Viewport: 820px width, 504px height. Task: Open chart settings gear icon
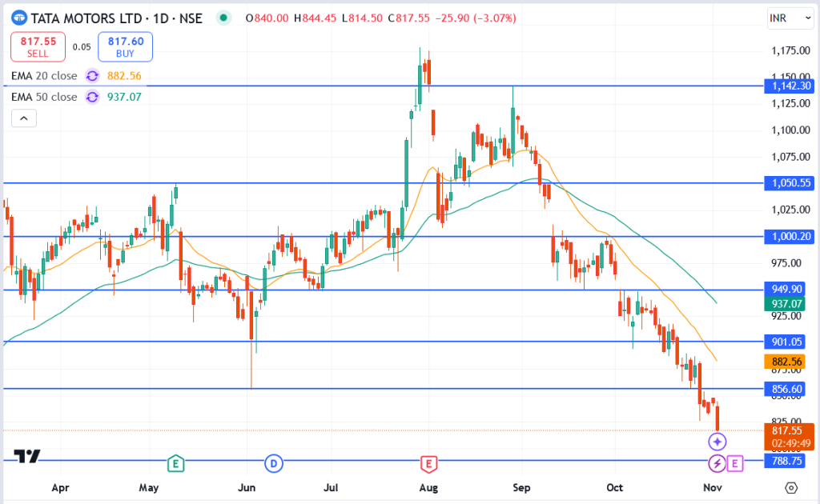791,488
